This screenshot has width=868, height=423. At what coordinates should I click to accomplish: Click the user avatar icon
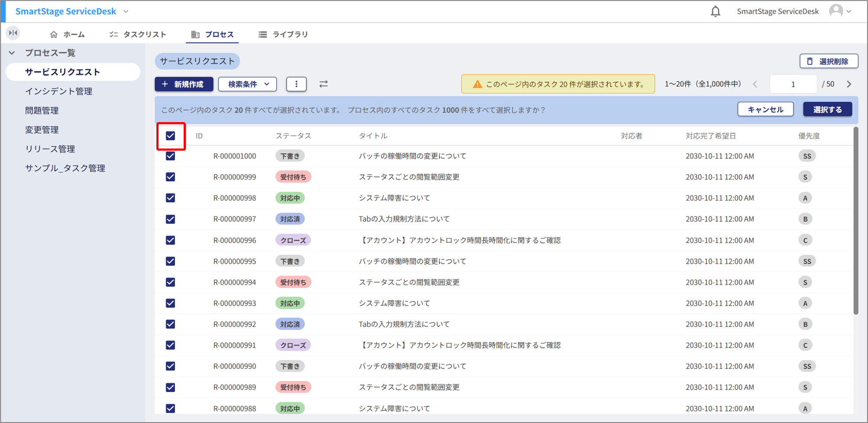(x=836, y=11)
